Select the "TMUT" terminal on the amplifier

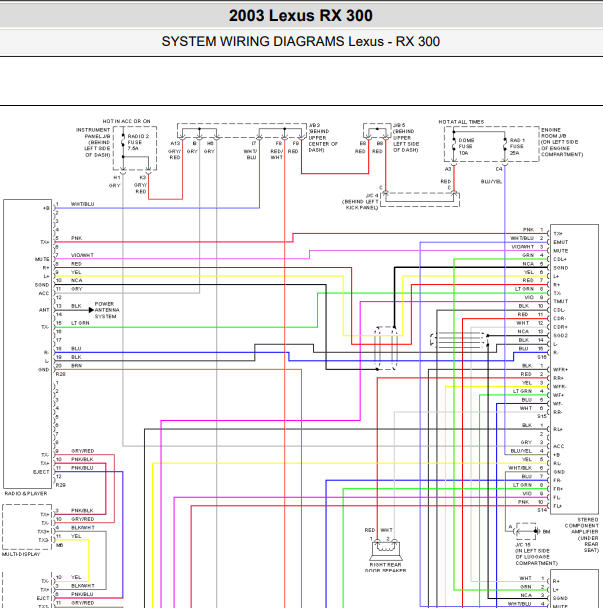click(x=560, y=301)
